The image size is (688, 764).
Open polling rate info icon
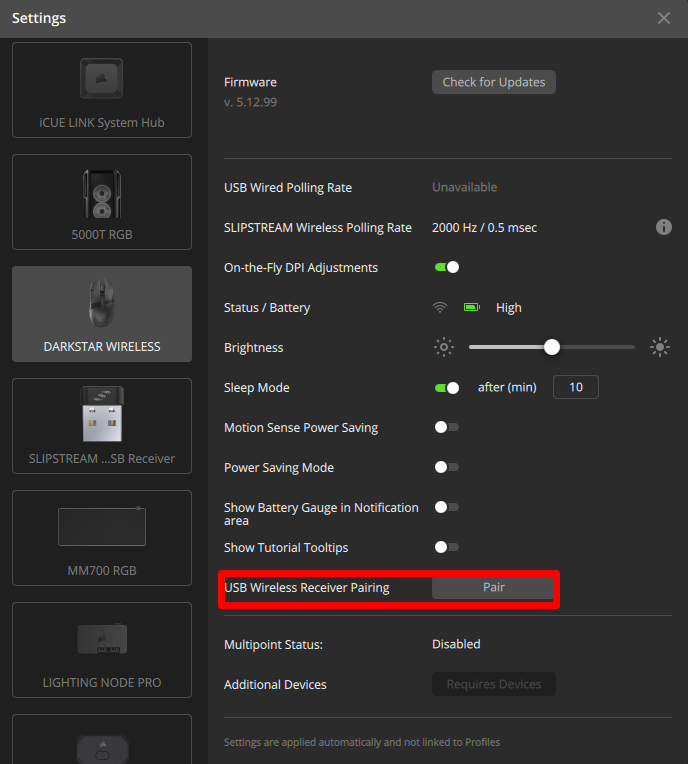click(664, 228)
